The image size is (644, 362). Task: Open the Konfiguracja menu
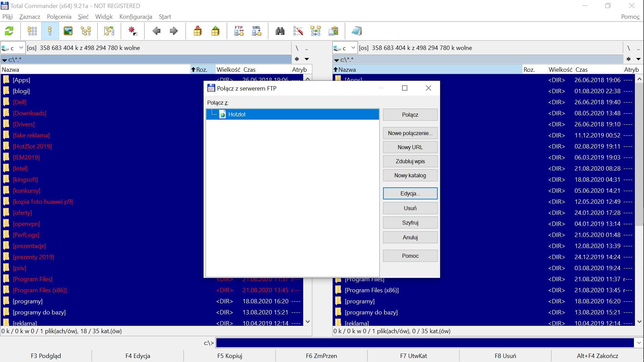click(136, 17)
